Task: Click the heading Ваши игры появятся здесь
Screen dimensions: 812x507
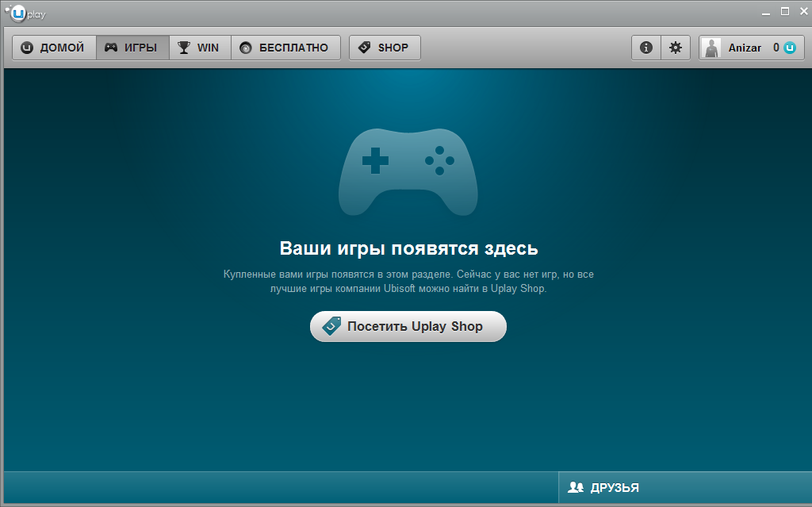Action: (408, 248)
